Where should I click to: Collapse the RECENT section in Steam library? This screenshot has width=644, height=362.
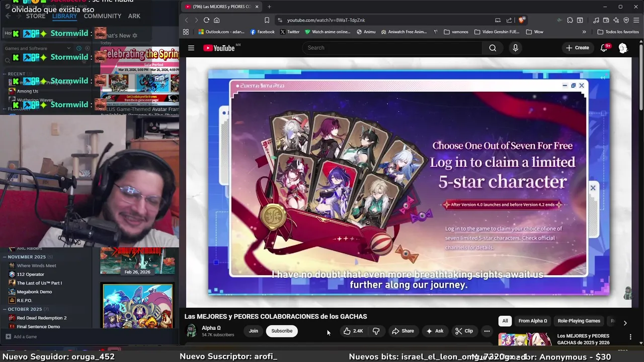pos(5,74)
